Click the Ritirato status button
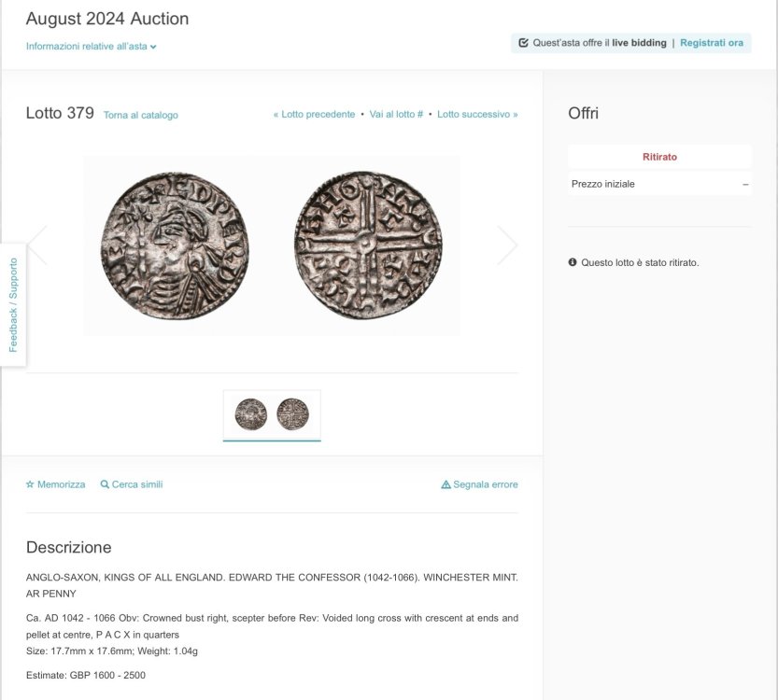This screenshot has width=778, height=700. pyautogui.click(x=659, y=157)
